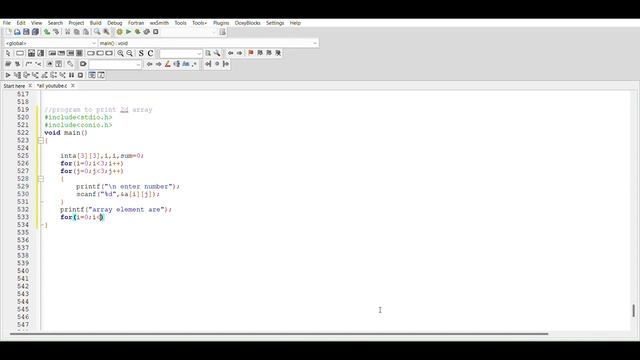
Task: Start debugging with the Debug/Continue arrow
Action: [8, 75]
